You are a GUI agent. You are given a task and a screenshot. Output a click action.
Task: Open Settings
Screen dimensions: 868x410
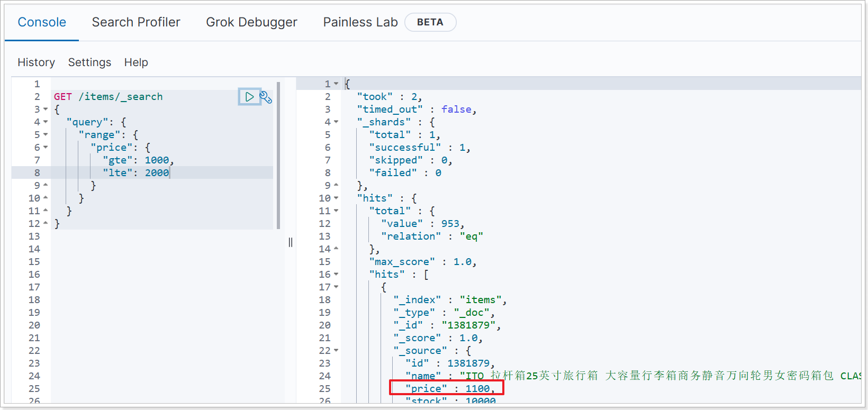point(89,62)
